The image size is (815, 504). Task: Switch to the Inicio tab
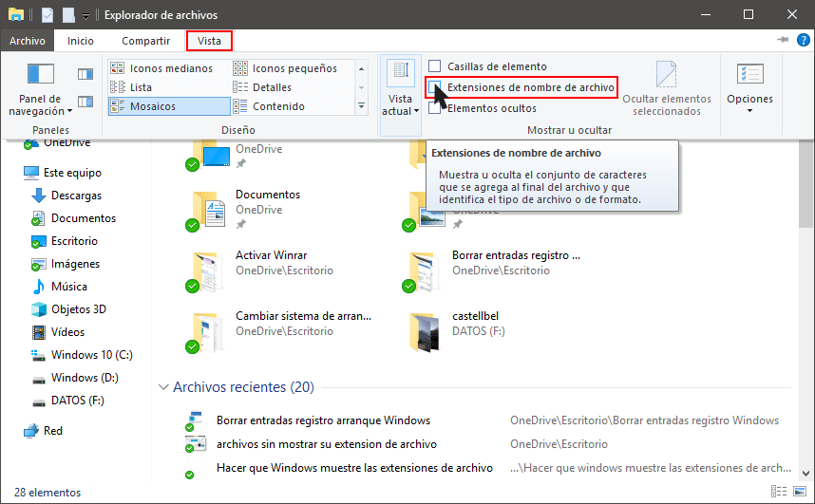[81, 41]
